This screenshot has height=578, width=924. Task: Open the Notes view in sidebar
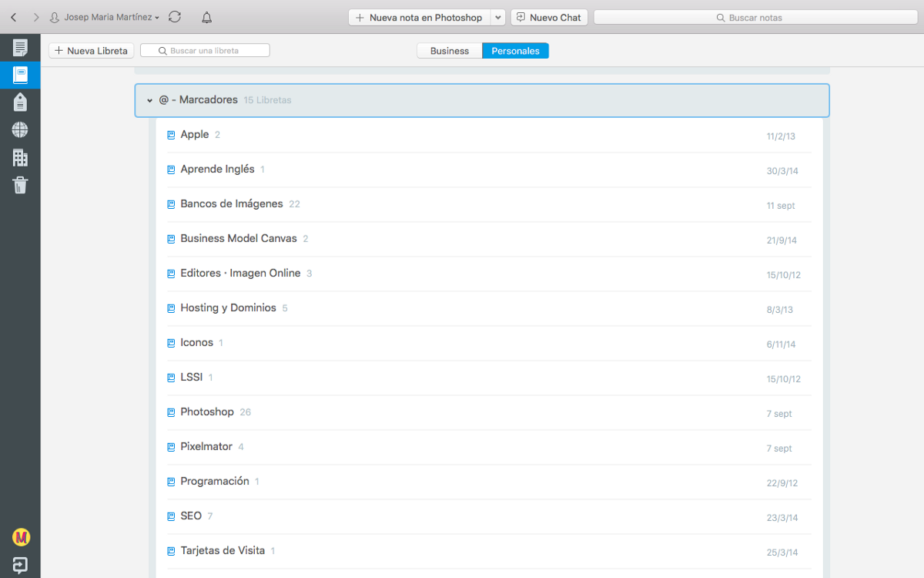[20, 48]
